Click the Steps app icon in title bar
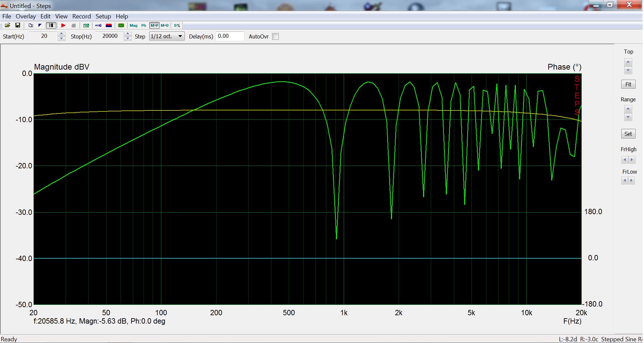The height and width of the screenshot is (343, 644). point(4,6)
